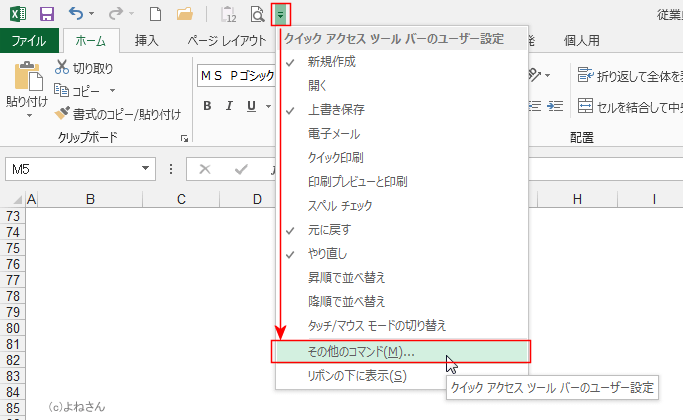Select row 73 header

[13, 216]
